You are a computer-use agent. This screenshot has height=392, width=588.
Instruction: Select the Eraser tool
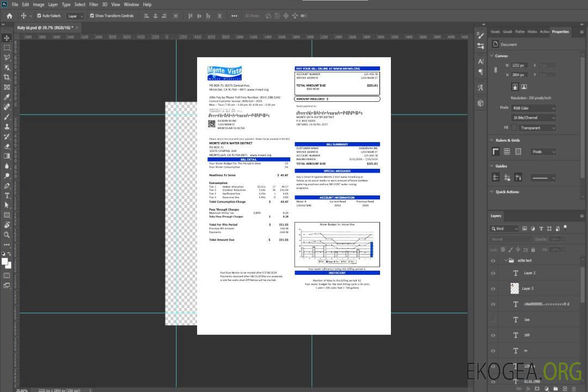(7, 146)
